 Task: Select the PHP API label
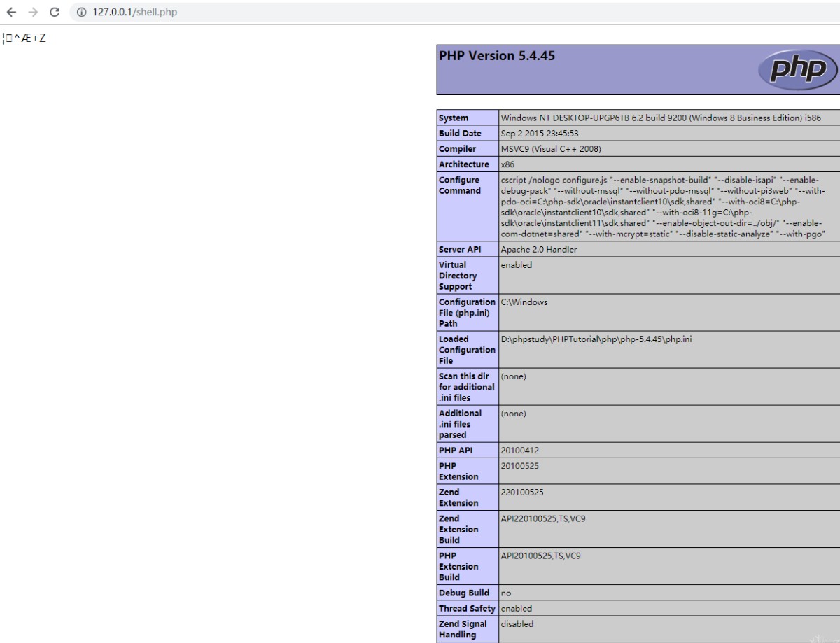click(x=456, y=450)
